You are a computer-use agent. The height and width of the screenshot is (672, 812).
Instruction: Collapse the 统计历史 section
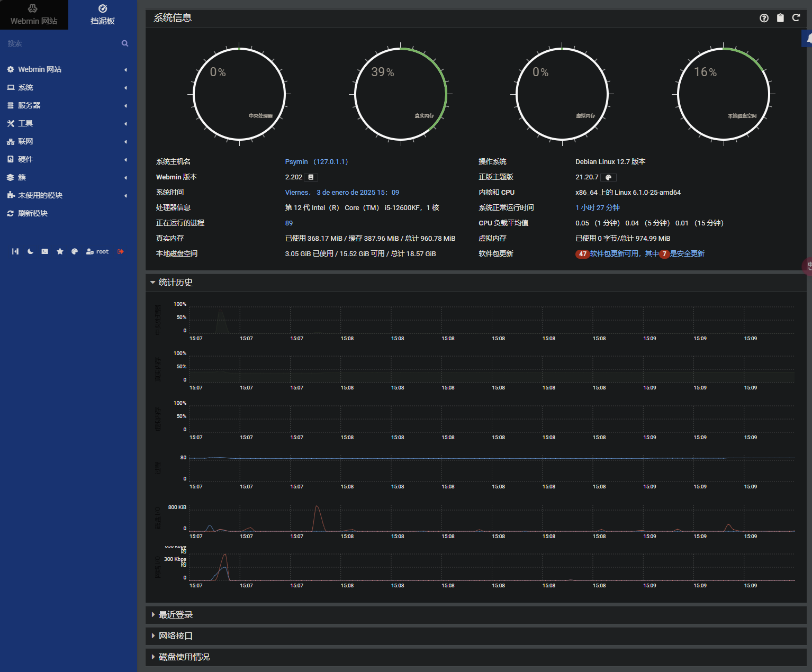pos(175,283)
